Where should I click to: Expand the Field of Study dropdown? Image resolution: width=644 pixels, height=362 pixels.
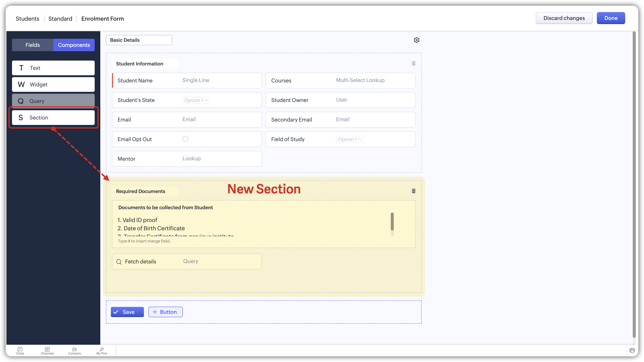[349, 139]
